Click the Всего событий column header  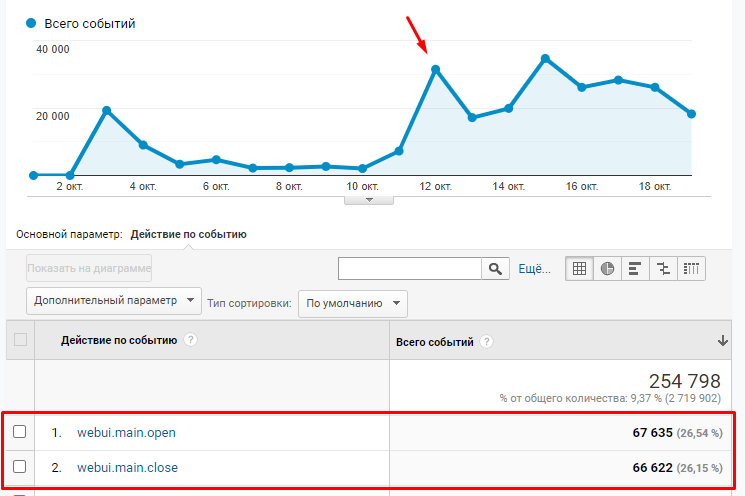pos(435,342)
